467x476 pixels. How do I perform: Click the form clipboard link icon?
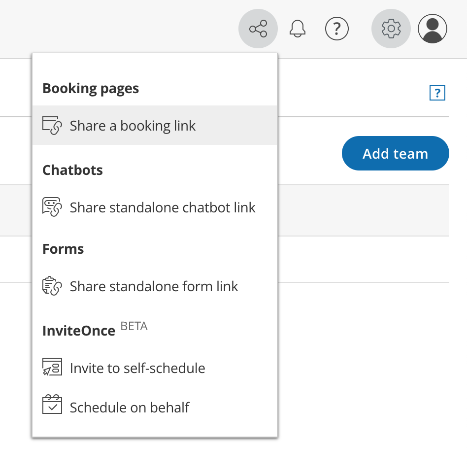click(52, 286)
